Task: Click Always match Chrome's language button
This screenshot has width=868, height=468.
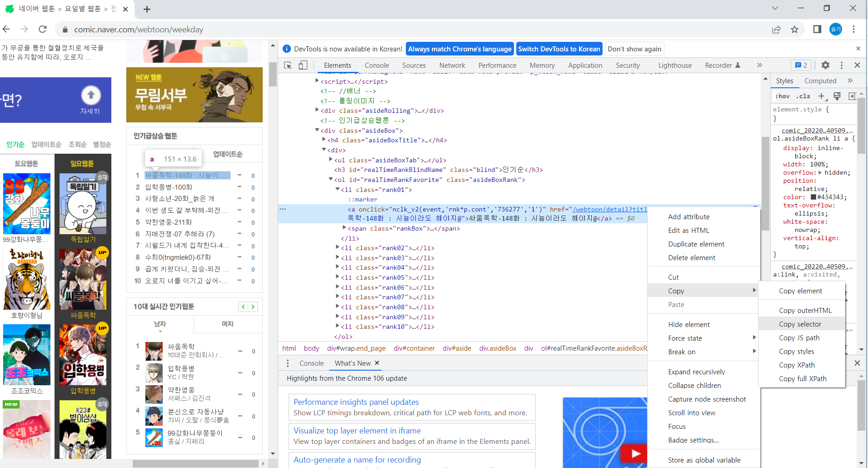Action: [x=459, y=49]
